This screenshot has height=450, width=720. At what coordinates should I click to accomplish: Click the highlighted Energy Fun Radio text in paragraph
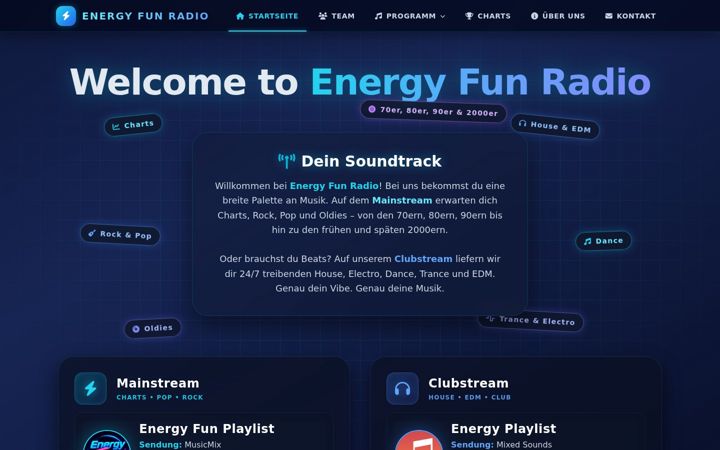[334, 186]
